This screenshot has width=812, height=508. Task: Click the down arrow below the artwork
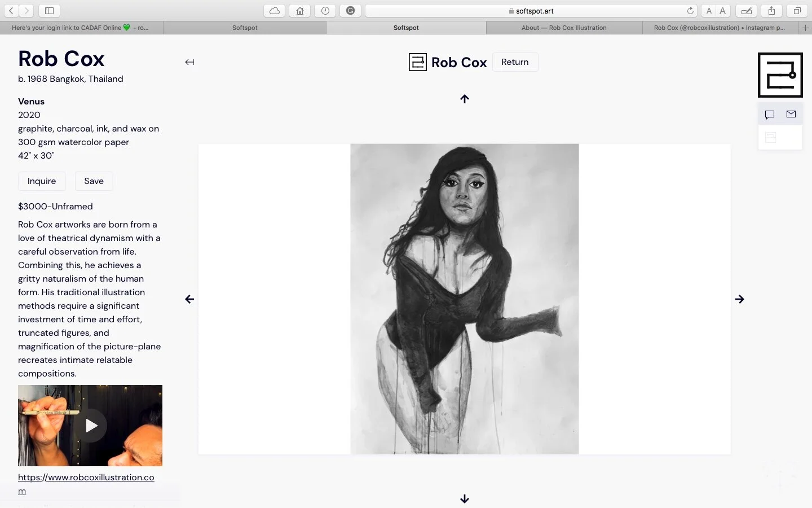tap(465, 499)
